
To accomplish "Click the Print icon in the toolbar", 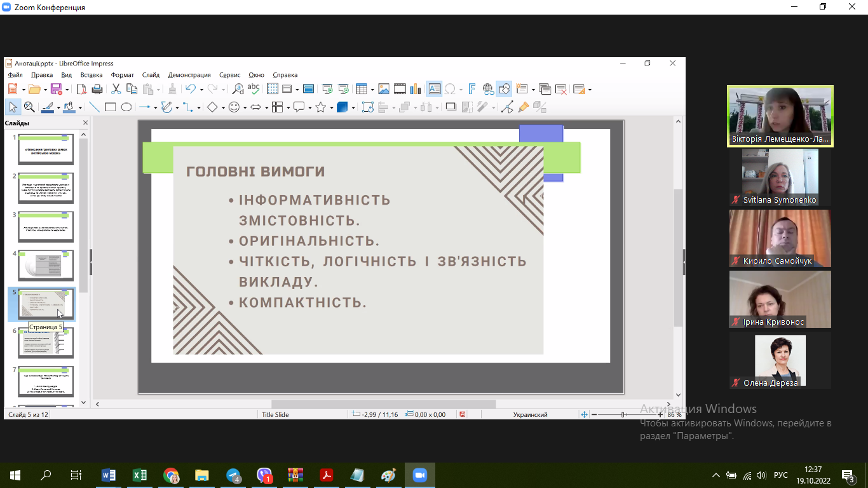I will [97, 89].
